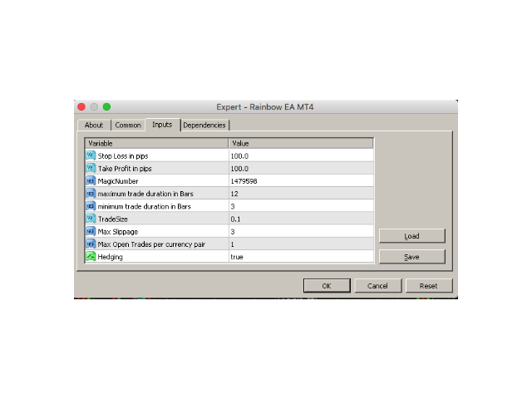Select the Max Slippage value 3

(233, 232)
